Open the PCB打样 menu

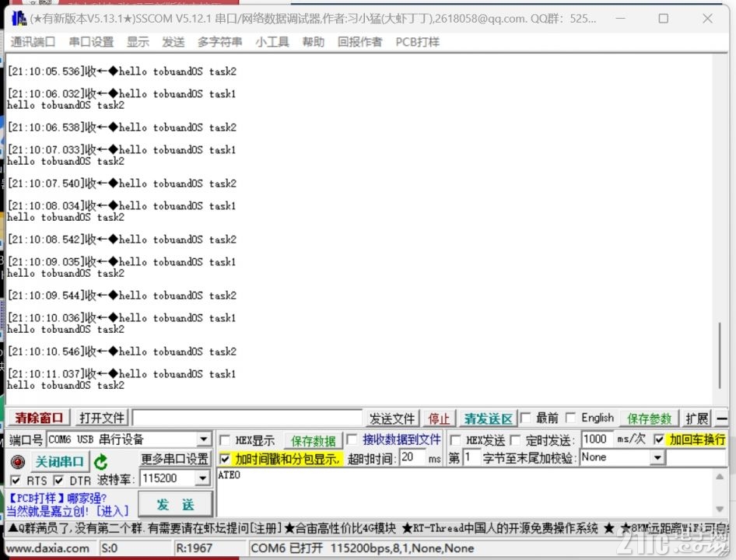point(417,42)
